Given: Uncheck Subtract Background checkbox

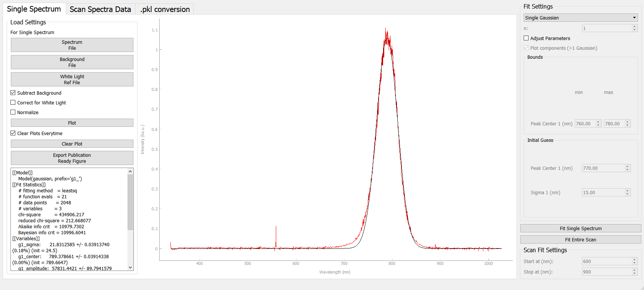Looking at the screenshot, I should tap(13, 93).
